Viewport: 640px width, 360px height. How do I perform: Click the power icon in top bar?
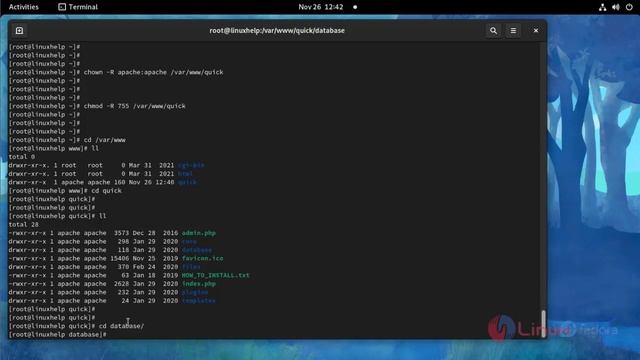pyautogui.click(x=629, y=7)
